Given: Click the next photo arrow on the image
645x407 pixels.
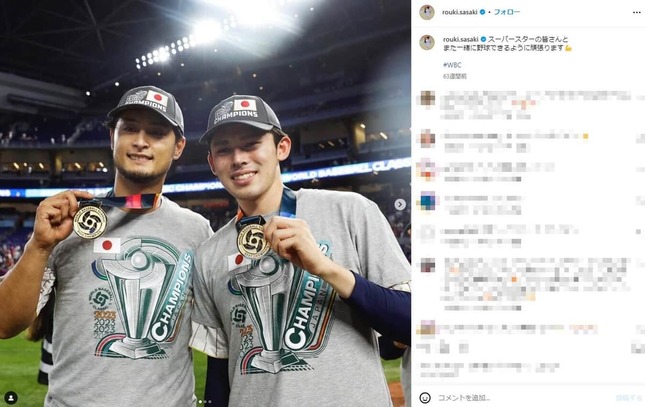Looking at the screenshot, I should 400,204.
